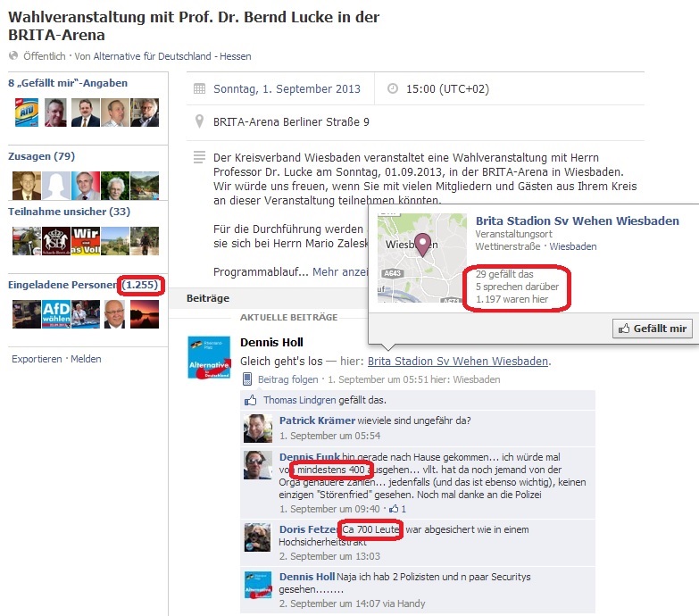Click the blank silhouette avatar under Zusagen
The height and width of the screenshot is (616, 699).
[56, 186]
